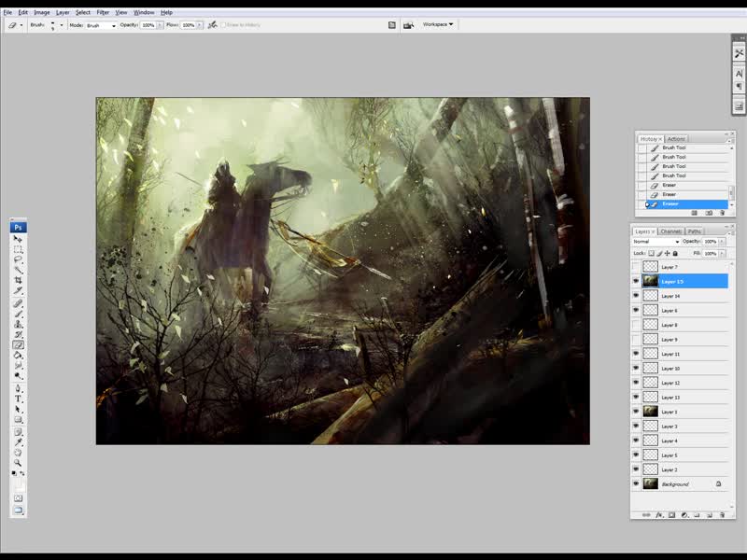Select the Move tool
The image size is (747, 560).
click(x=18, y=239)
